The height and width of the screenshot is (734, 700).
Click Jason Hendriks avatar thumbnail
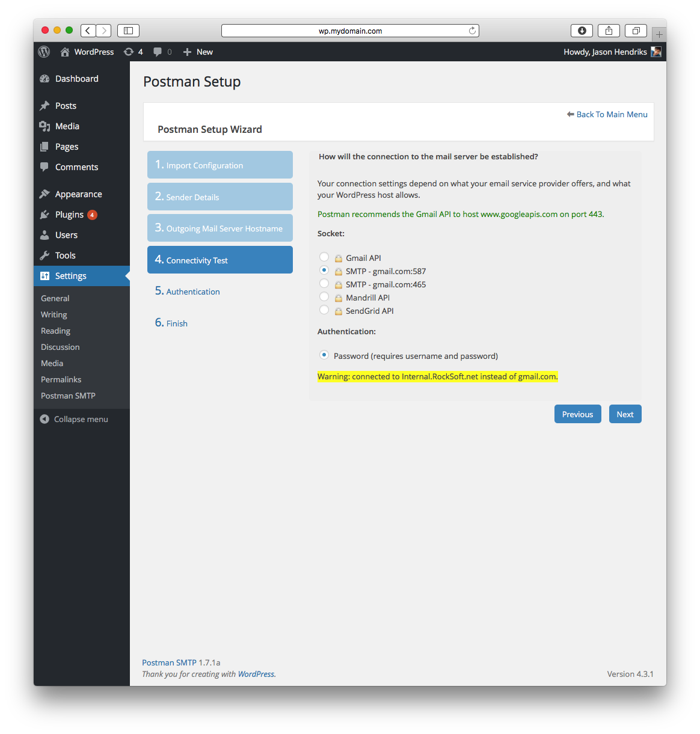(656, 52)
